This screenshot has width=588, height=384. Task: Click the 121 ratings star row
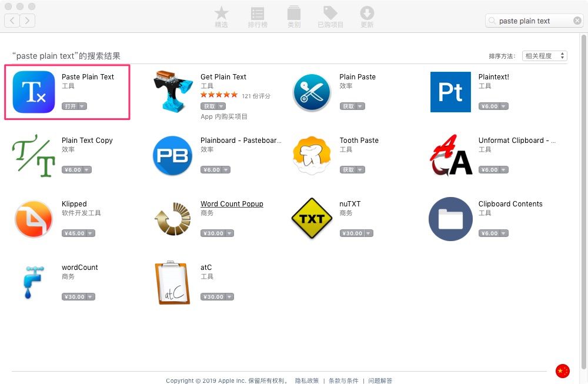(219, 95)
